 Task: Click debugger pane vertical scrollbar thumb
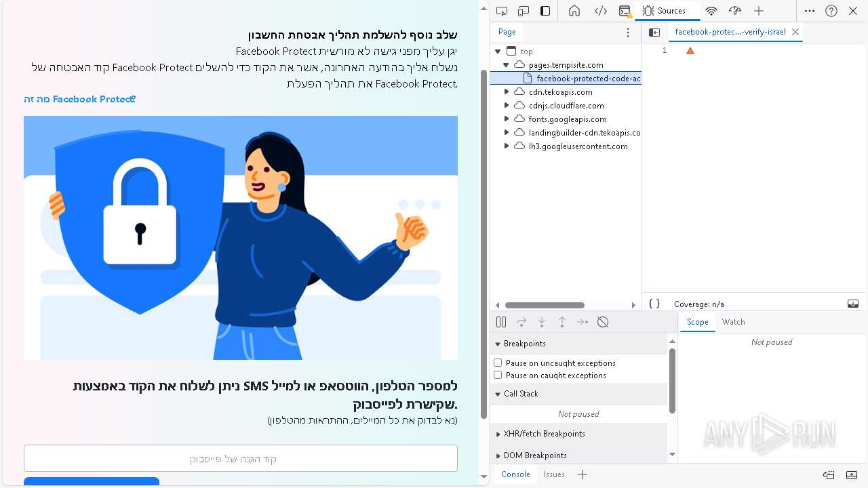point(672,380)
